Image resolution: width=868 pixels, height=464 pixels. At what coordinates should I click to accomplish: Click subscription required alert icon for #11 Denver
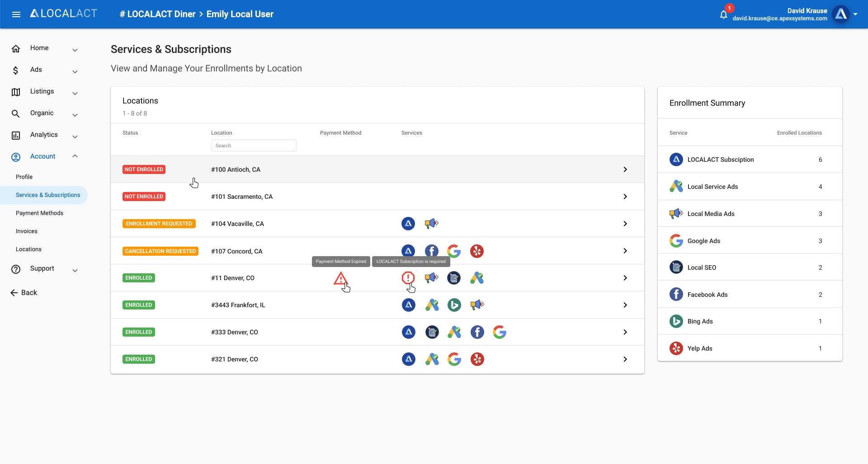pyautogui.click(x=408, y=278)
